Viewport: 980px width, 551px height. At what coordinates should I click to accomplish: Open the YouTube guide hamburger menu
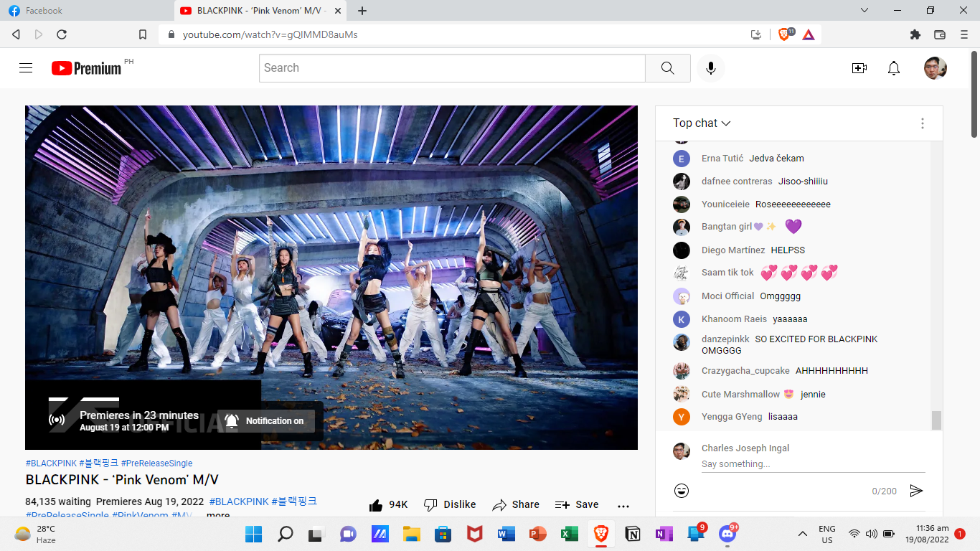click(x=26, y=68)
